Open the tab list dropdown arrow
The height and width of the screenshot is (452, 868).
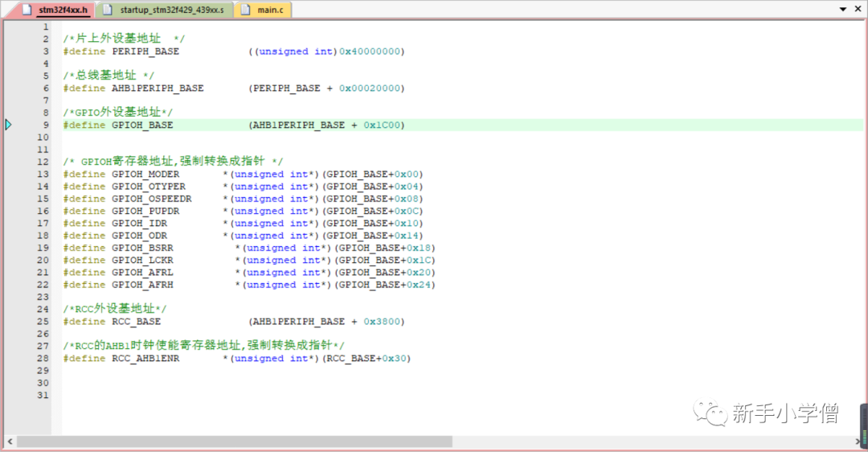[843, 10]
